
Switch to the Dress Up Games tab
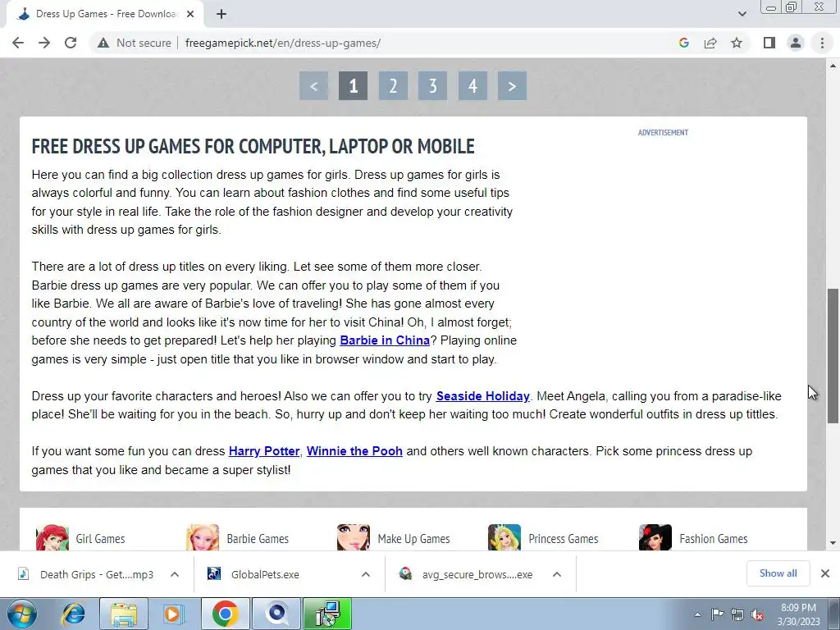coord(105,15)
